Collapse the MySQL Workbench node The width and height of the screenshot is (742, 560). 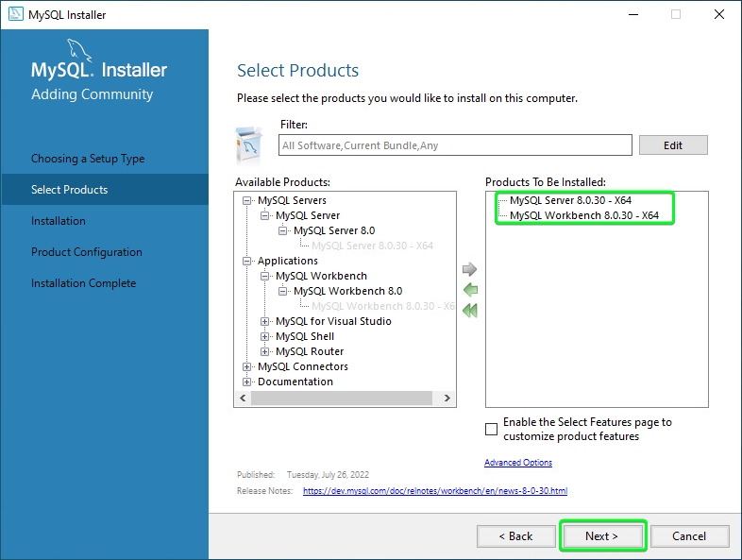tap(264, 277)
